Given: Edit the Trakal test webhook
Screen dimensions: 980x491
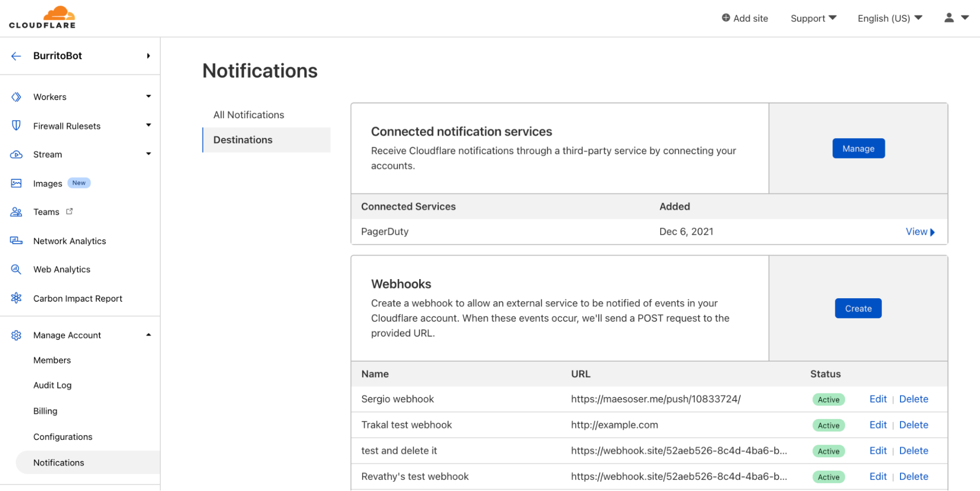Looking at the screenshot, I should (x=878, y=425).
